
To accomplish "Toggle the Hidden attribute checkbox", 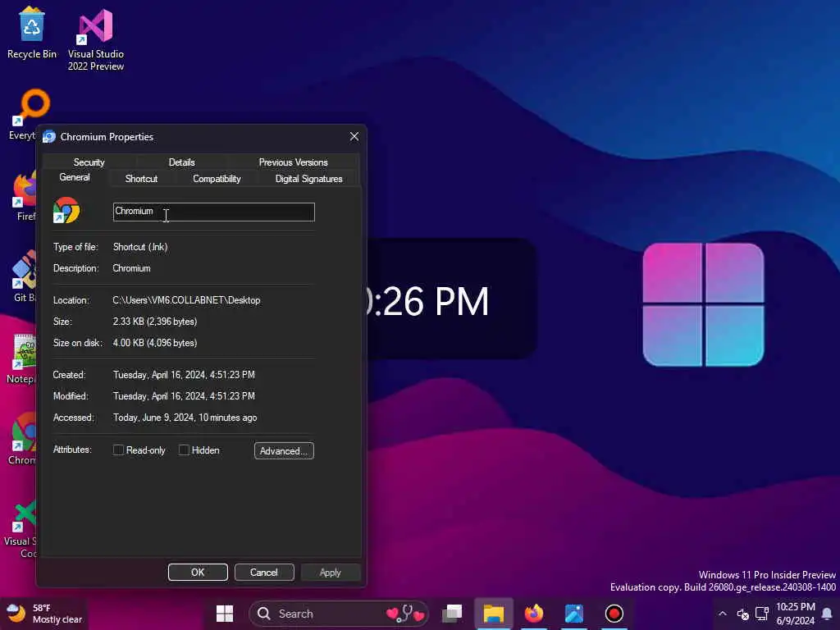I will point(184,450).
